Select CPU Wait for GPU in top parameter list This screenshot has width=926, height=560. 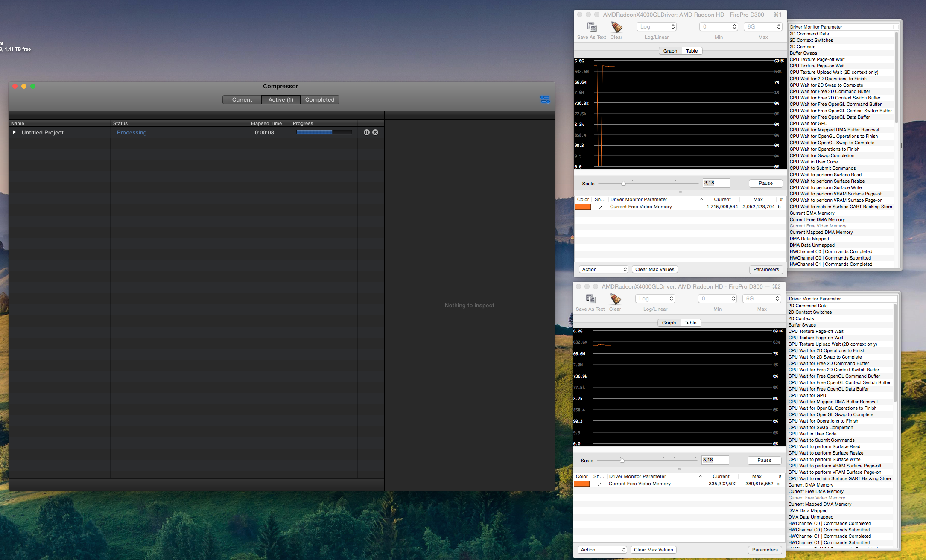808,123
